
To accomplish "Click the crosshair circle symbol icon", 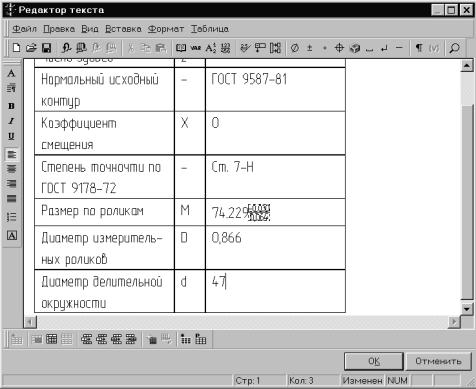I will (339, 48).
